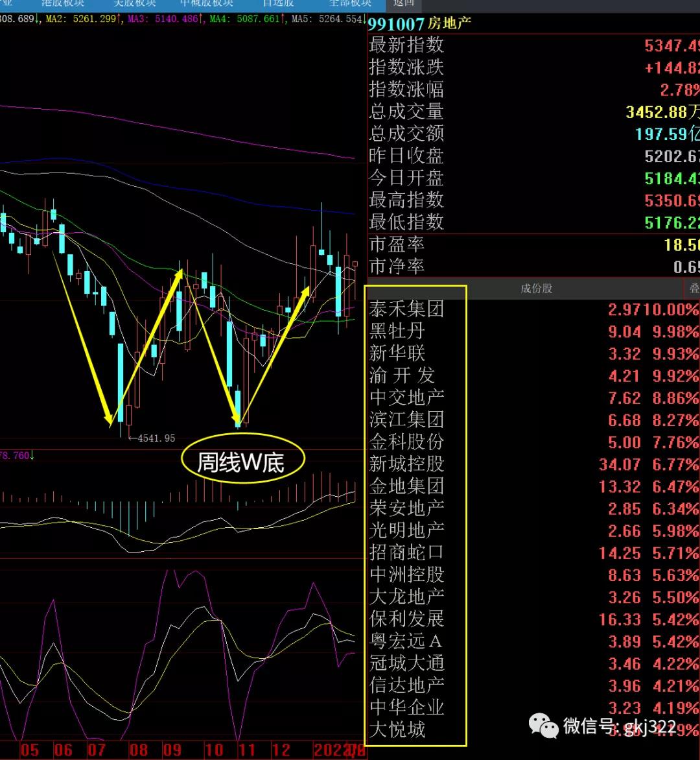The width and height of the screenshot is (700, 760).
Task: Switch to the 全部板块 tab
Action: pyautogui.click(x=349, y=3)
